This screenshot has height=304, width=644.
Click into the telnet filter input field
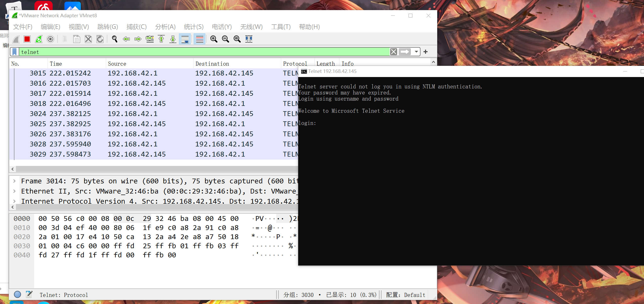click(205, 52)
